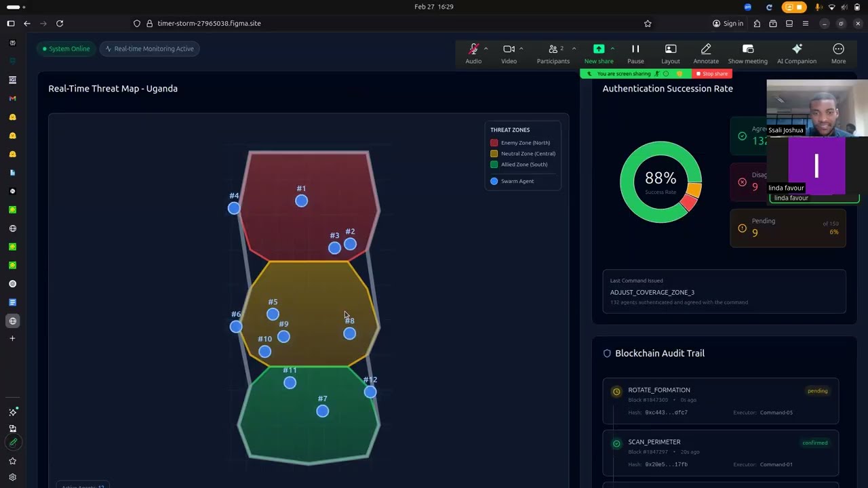Open the Pending count card
The width and height of the screenshot is (868, 488).
788,228
